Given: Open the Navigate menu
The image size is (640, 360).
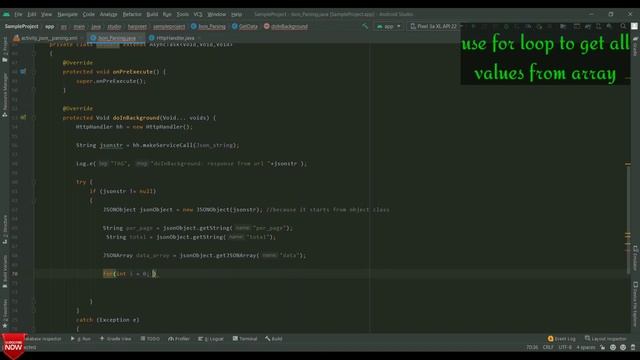Looking at the screenshot, I should pos(67,14).
